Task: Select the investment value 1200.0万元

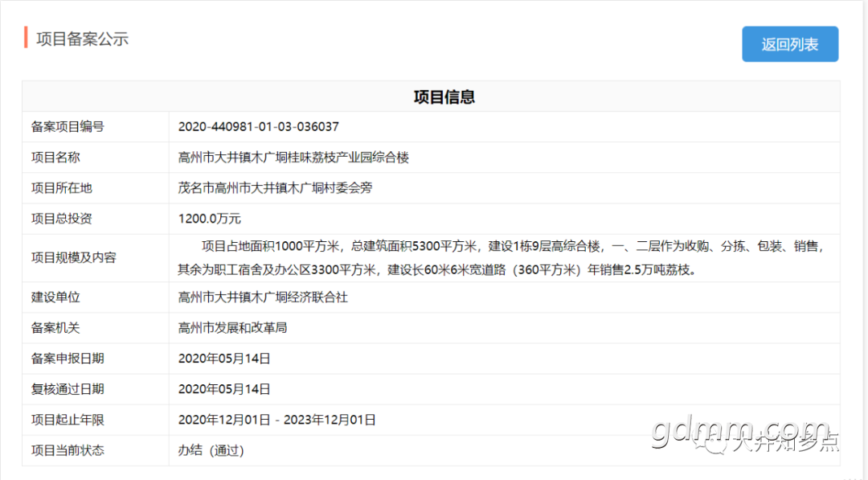Action: coord(209,219)
